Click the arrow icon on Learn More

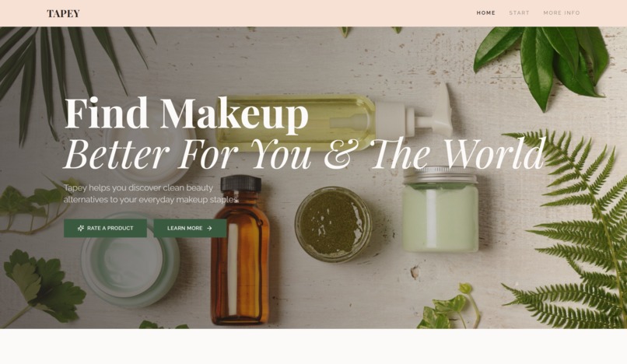(x=209, y=228)
